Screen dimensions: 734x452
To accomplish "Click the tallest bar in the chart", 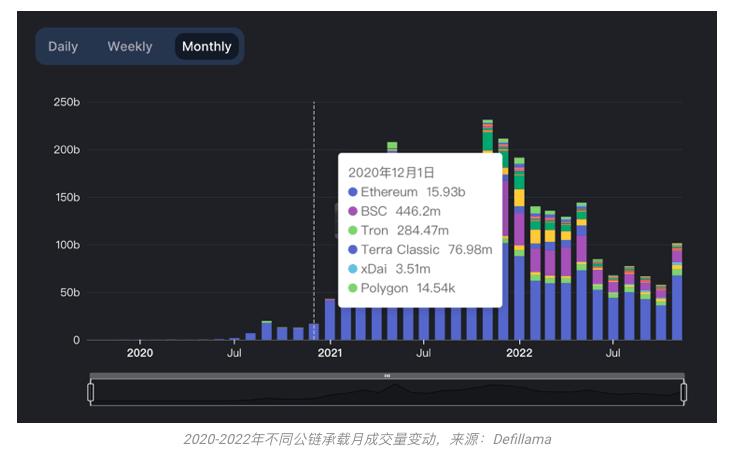I will pyautogui.click(x=487, y=230).
